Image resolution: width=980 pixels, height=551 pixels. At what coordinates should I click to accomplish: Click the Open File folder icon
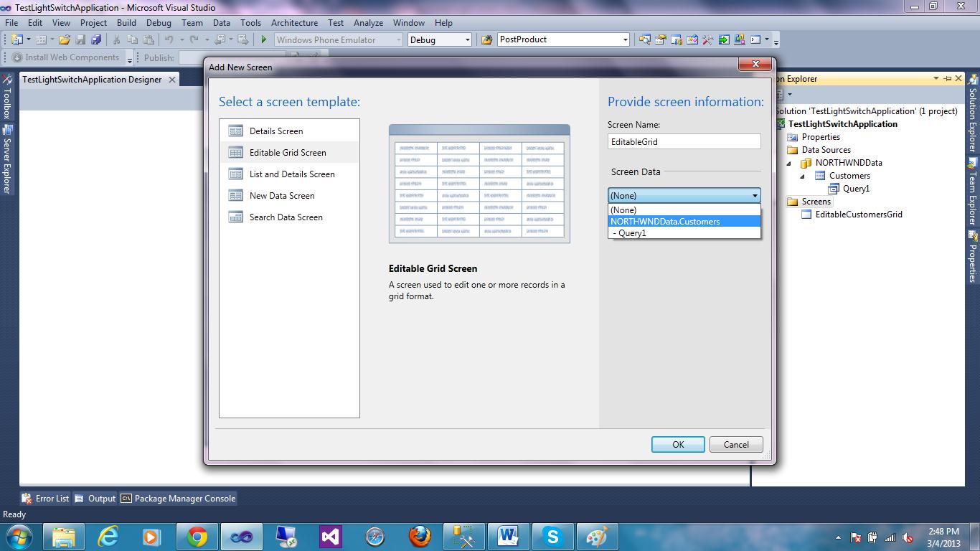tap(65, 39)
